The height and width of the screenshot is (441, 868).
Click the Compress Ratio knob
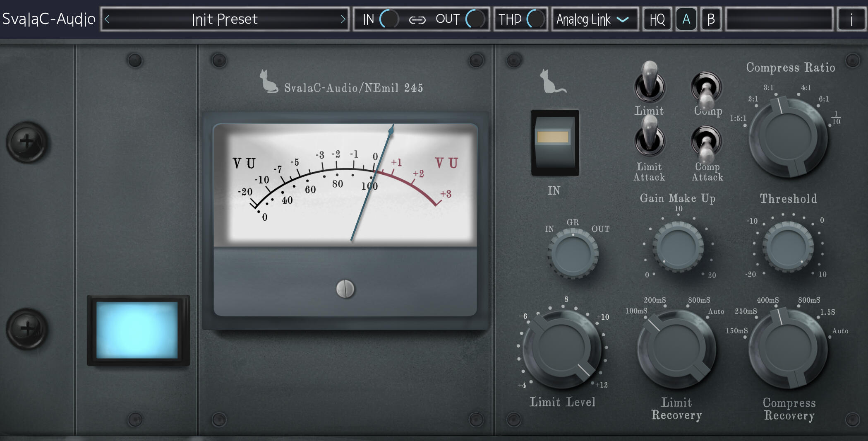[x=788, y=137]
